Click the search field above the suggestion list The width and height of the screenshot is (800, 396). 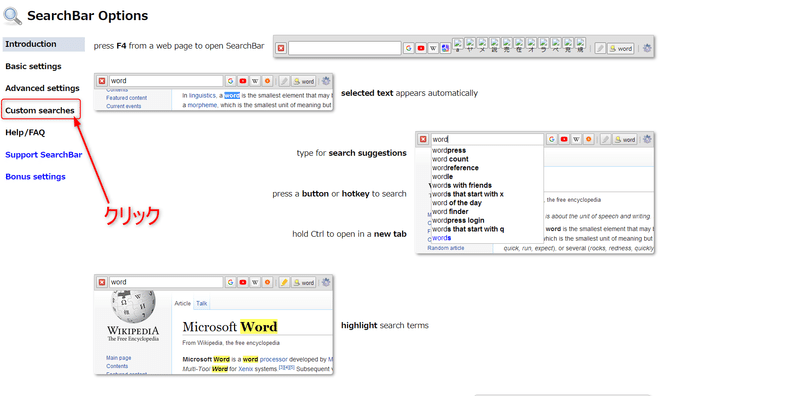pos(487,139)
